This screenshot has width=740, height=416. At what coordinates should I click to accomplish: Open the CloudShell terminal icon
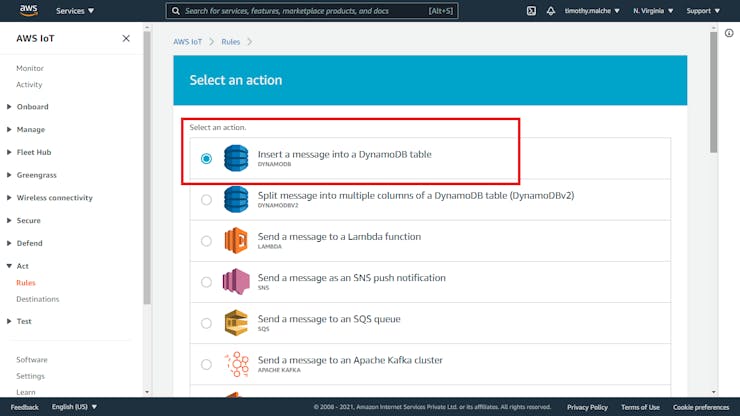(531, 11)
